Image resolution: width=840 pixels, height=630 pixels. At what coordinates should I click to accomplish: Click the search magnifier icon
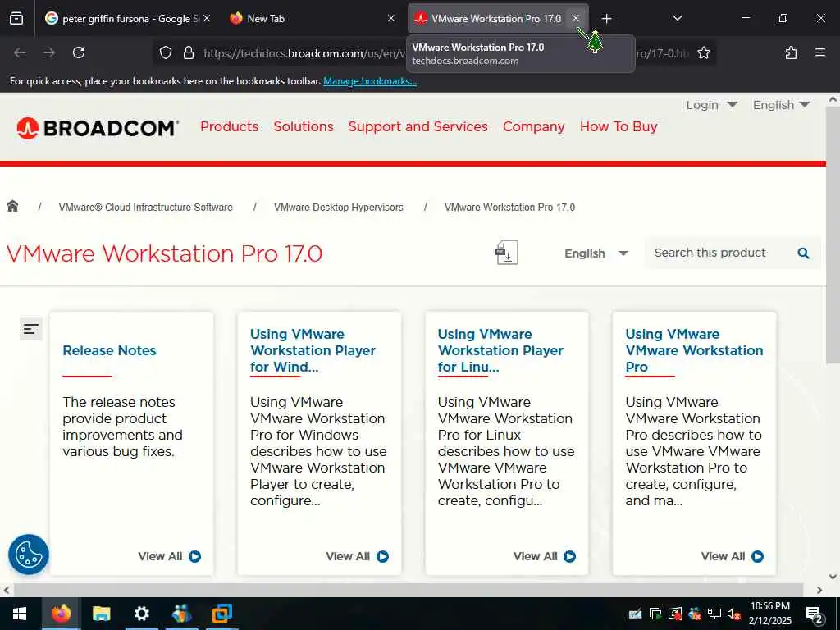(803, 253)
